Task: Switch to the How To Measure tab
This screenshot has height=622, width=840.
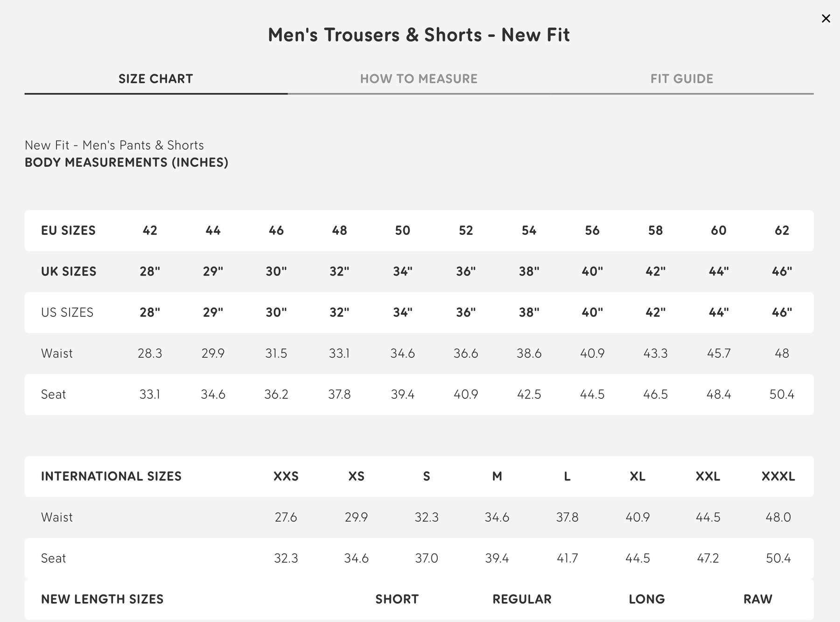Action: [x=419, y=79]
